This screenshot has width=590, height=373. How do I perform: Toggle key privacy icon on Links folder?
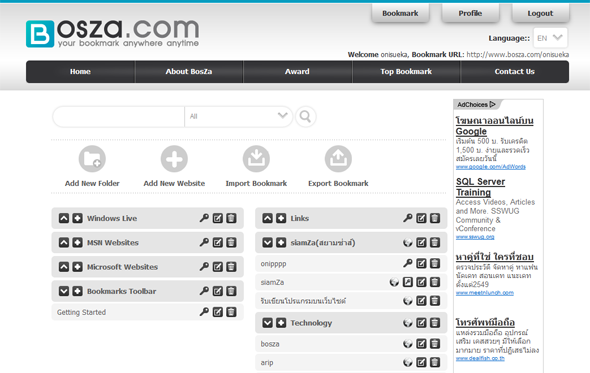point(408,218)
